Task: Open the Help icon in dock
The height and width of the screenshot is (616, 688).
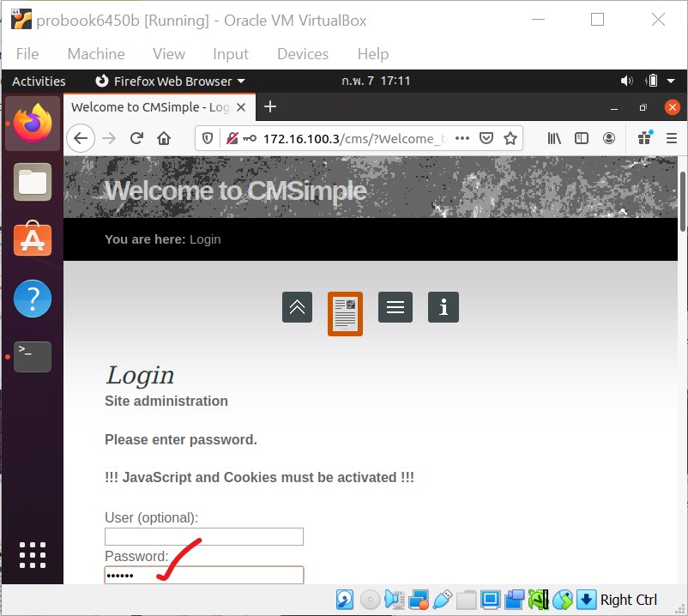Action: click(33, 299)
